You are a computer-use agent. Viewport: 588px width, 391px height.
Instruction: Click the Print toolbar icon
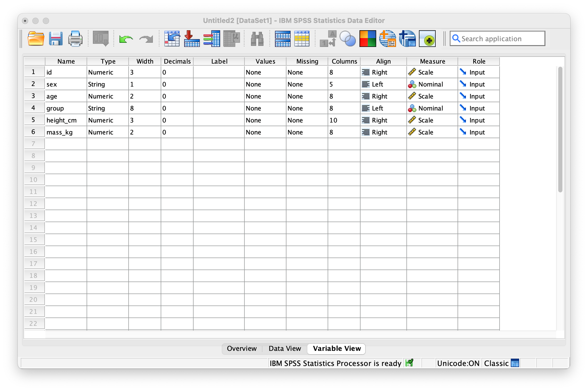(x=75, y=39)
